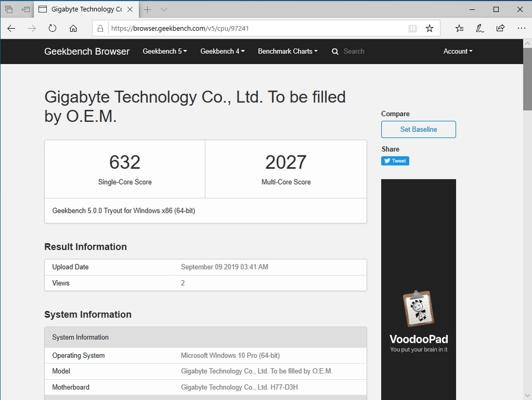532x400 pixels.
Task: Open the Geekbench Browser home link
Action: point(87,51)
